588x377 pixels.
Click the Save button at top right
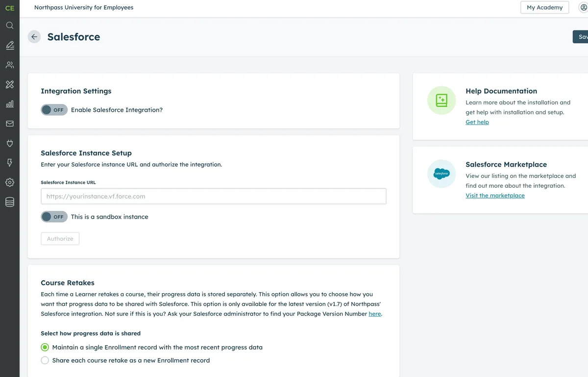coord(581,37)
